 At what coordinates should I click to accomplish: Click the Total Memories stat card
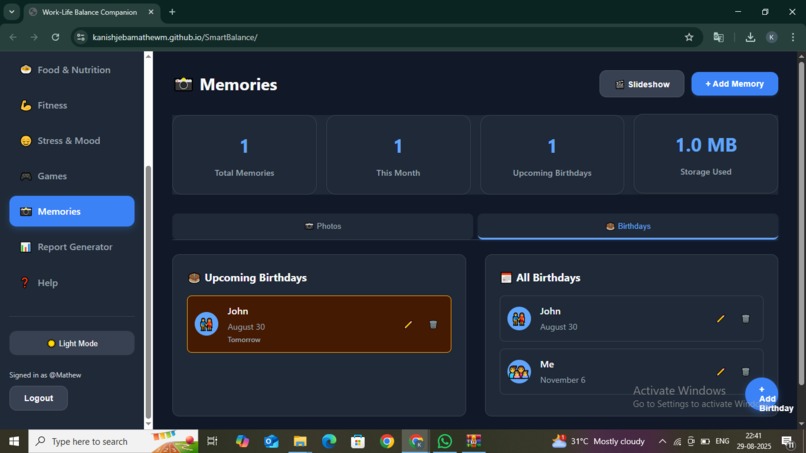pos(244,155)
